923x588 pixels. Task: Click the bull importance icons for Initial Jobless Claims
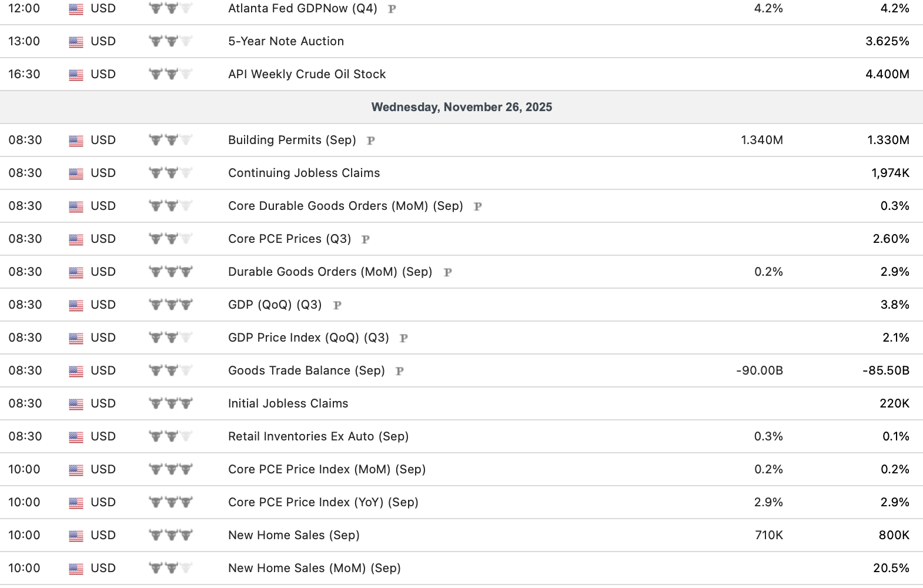tap(170, 403)
